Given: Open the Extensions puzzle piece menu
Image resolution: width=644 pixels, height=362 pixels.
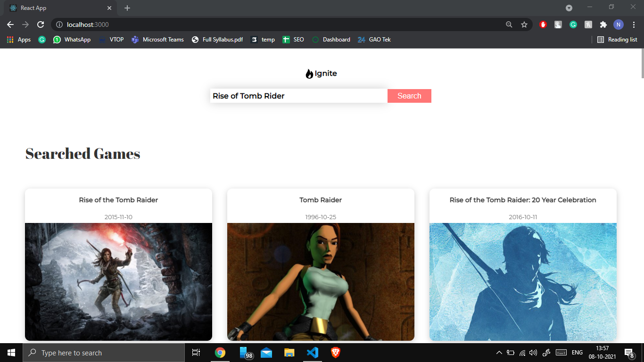Looking at the screenshot, I should 603,25.
